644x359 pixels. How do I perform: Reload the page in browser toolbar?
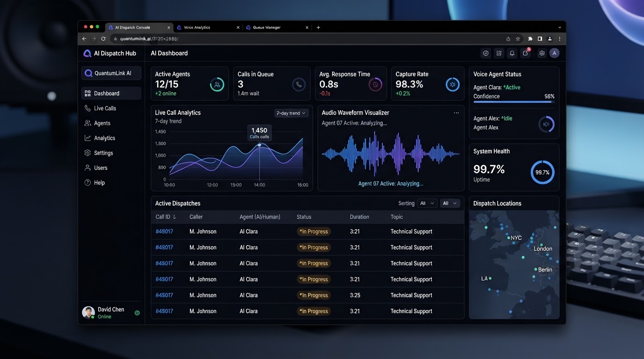103,39
